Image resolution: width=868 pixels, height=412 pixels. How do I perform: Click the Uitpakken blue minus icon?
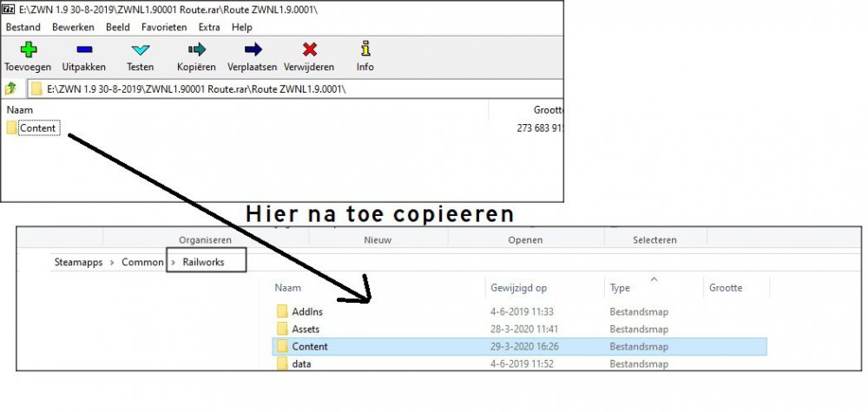(x=83, y=49)
